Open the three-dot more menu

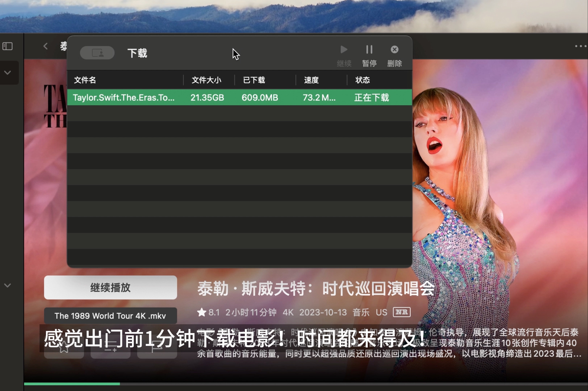(581, 46)
